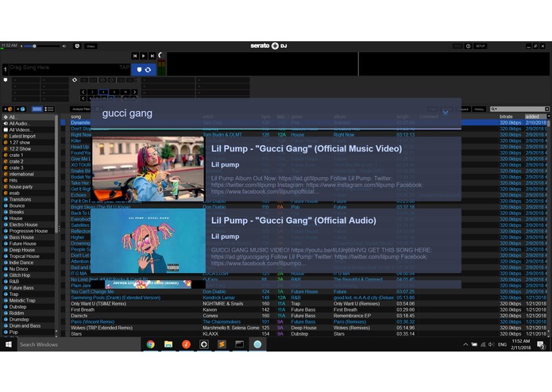Collapse overlay with the blue chevron
The image size is (552, 392).
(446, 113)
